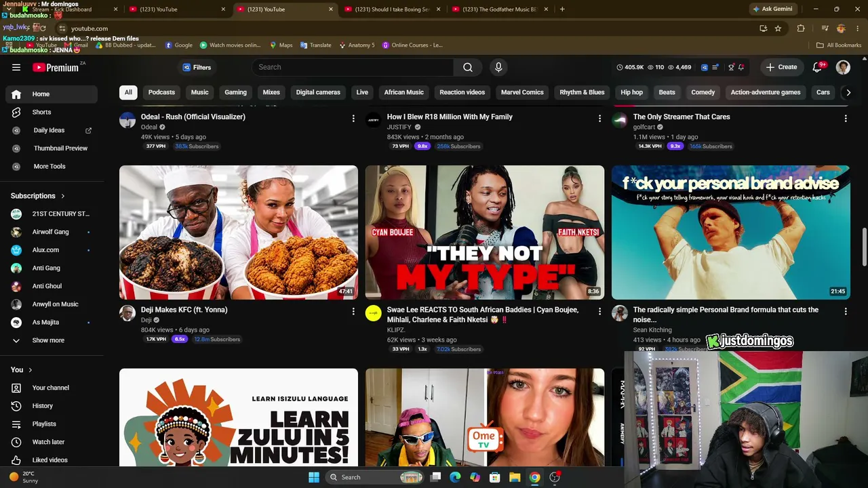
Task: Click the magnifier search button
Action: point(468,67)
